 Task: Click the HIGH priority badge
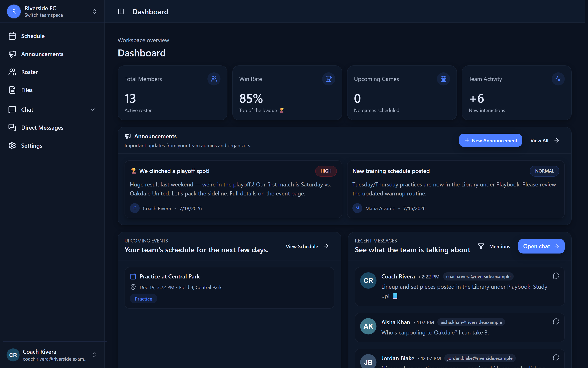click(x=326, y=171)
